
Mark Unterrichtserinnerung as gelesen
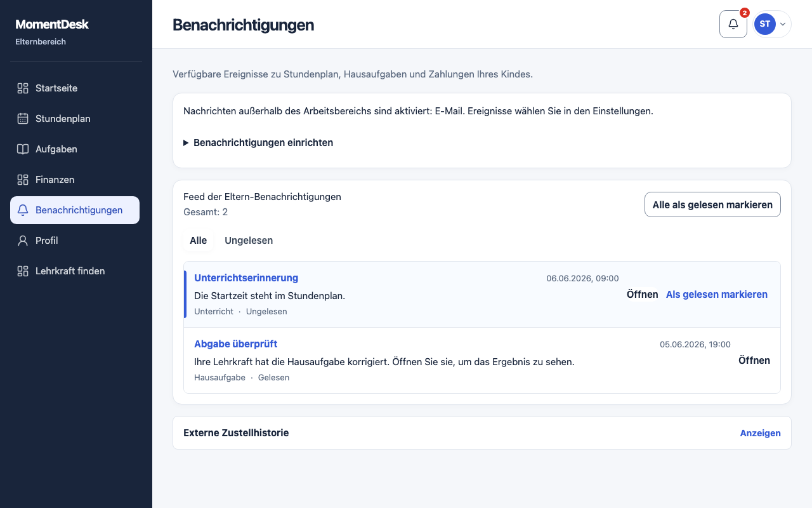pos(717,295)
